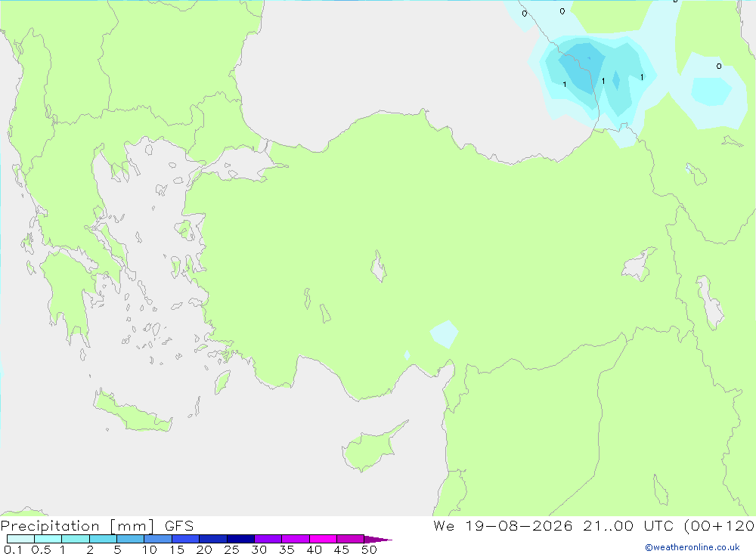The height and width of the screenshot is (554, 756).
Task: Open the weatheronline.co.uk copyright link
Action: pyautogui.click(x=692, y=547)
